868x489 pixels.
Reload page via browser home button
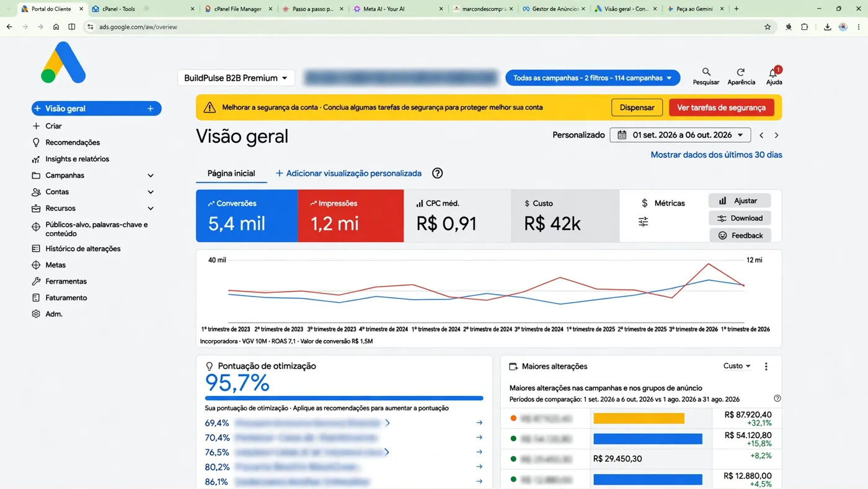pos(56,27)
